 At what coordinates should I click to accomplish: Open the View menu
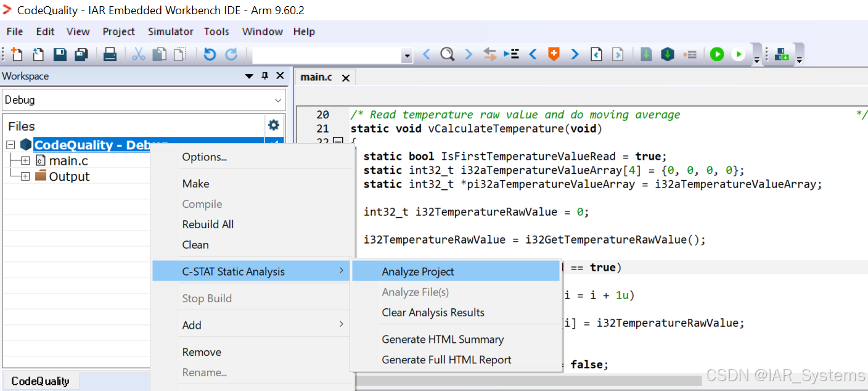point(78,31)
